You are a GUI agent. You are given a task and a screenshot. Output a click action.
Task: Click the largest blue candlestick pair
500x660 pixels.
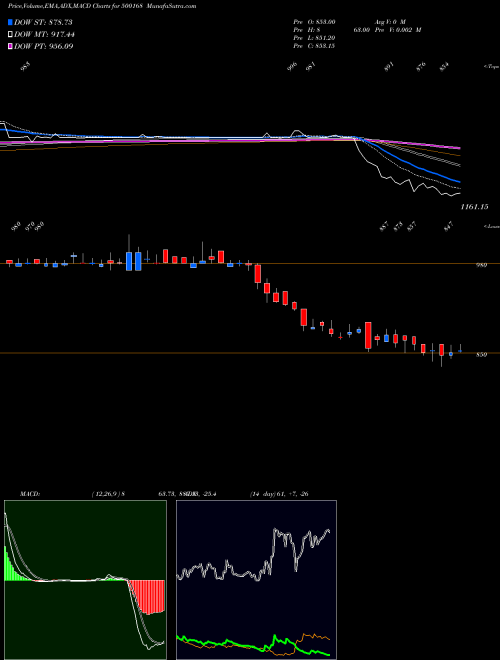pyautogui.click(x=133, y=261)
